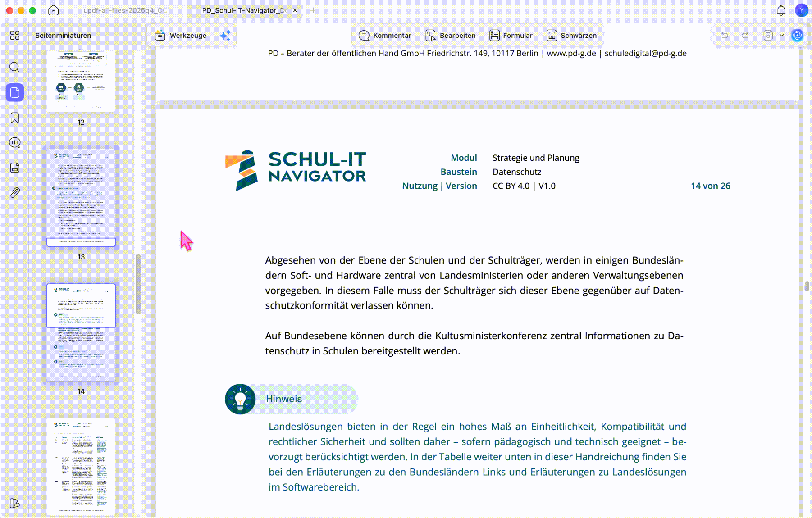Click the thumbnail panel scrollbar
The image size is (812, 518).
138,284
